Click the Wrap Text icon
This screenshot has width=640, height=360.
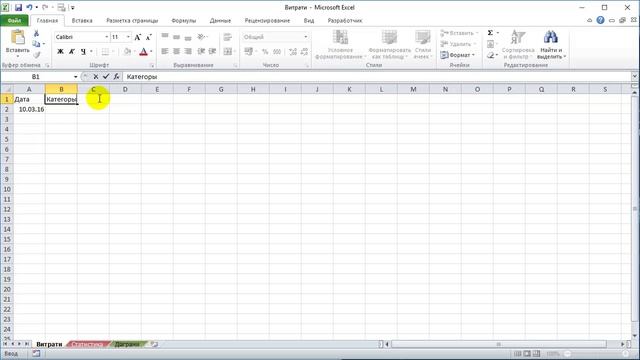click(227, 37)
